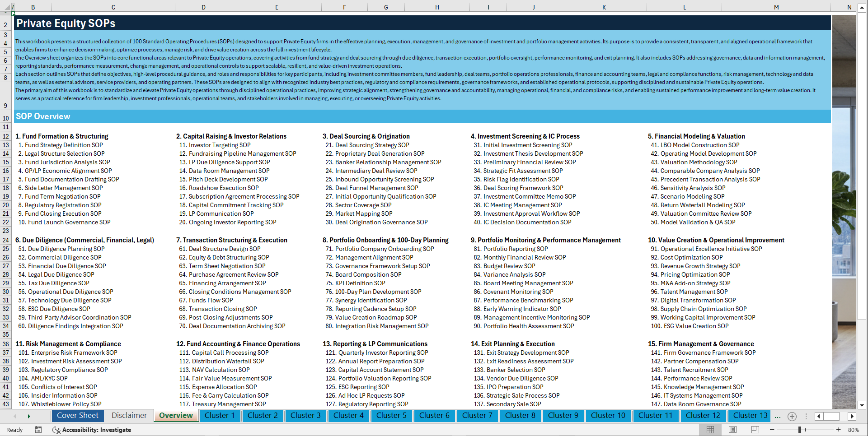The height and width of the screenshot is (436, 868).
Task: Zoom out using the minus icon
Action: tap(772, 430)
